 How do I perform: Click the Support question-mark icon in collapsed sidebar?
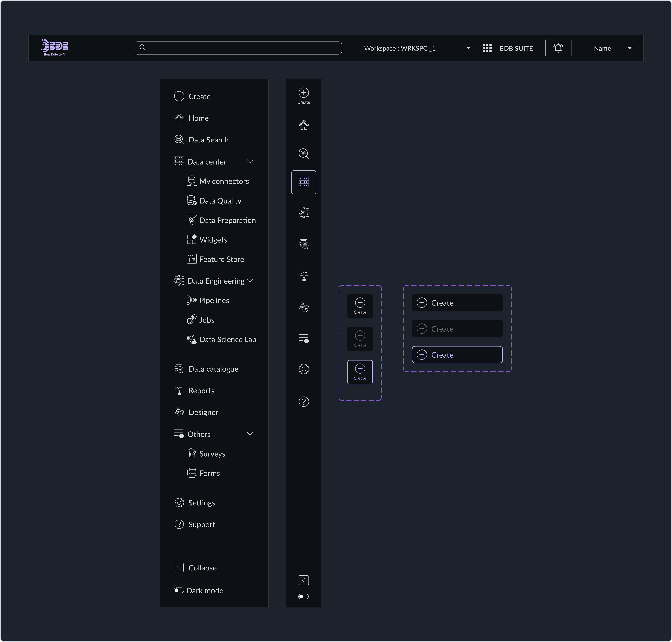click(303, 401)
